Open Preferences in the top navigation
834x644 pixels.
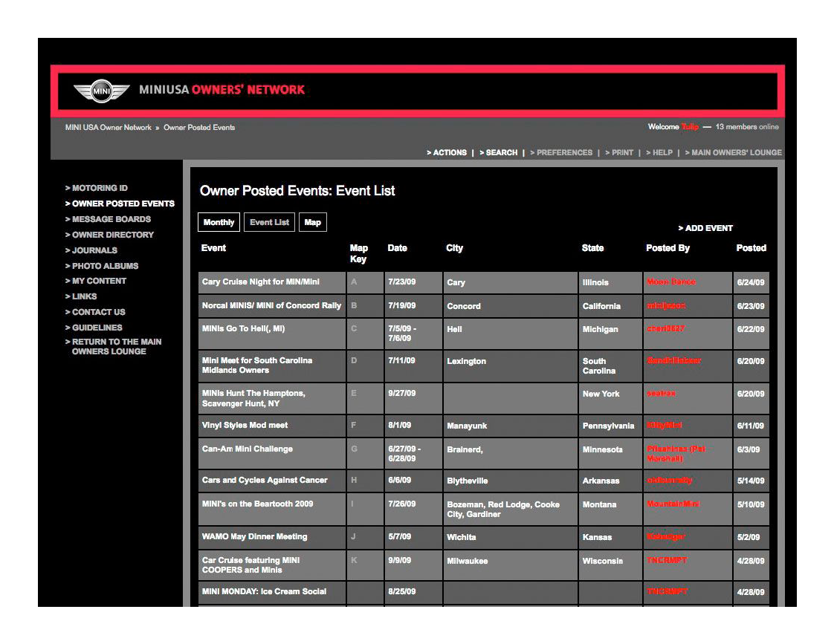pos(561,152)
